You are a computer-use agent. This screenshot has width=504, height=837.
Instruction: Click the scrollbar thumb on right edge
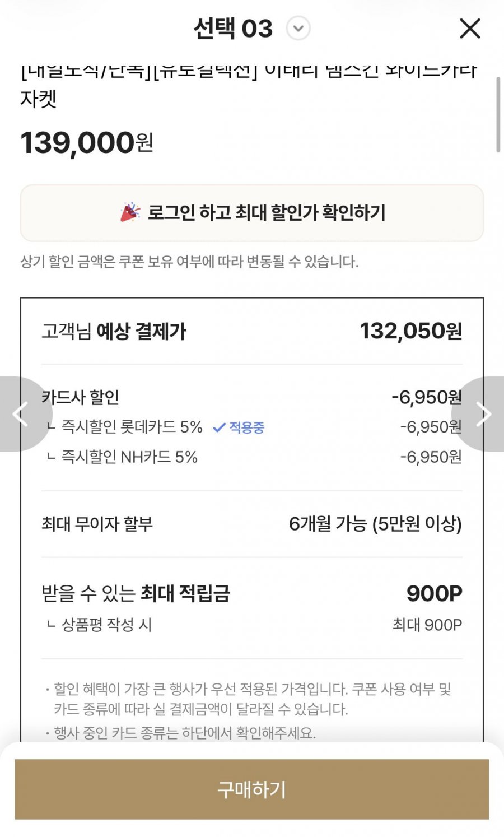click(x=498, y=114)
